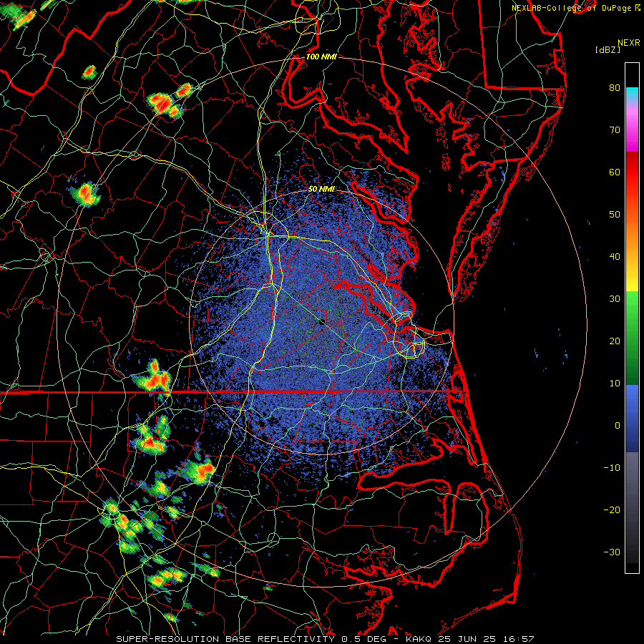
Task: Select the 10 value on the dBZ scale
Action: [615, 384]
